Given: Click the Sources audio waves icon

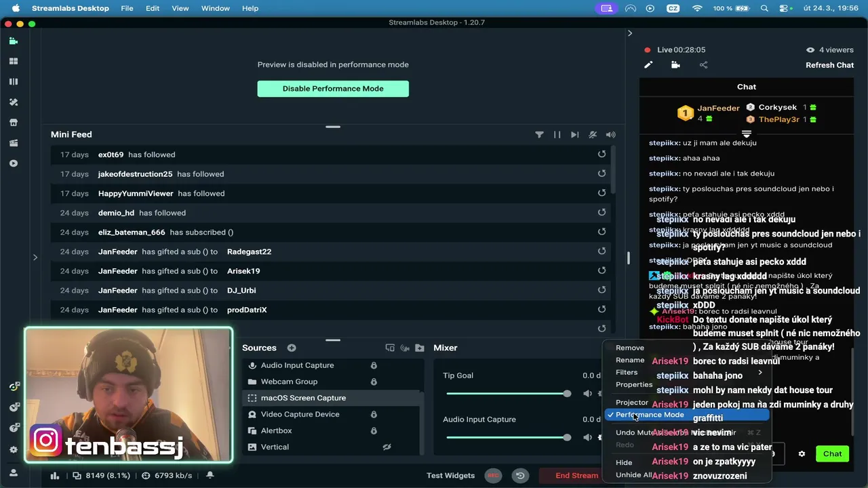Looking at the screenshot, I should pyautogui.click(x=405, y=348).
